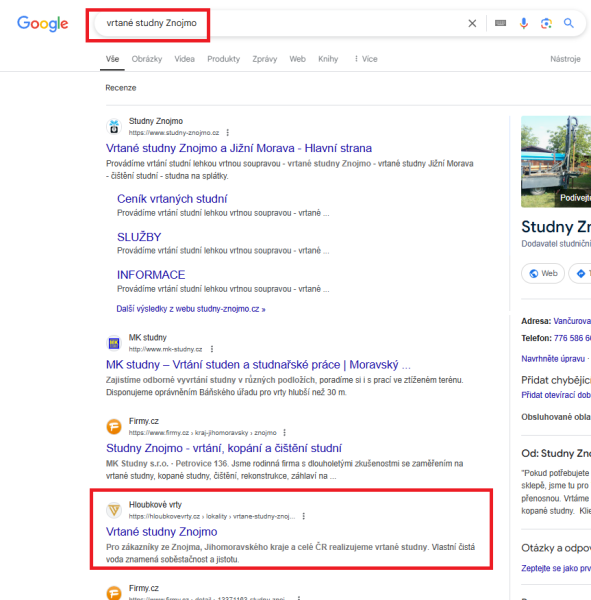Click the https://www.studny-znojmo.cz URL text
Image resolution: width=591 pixels, height=600 pixels.
pos(174,133)
